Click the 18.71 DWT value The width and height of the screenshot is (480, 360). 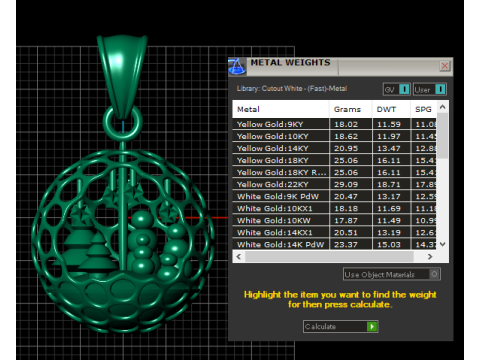(389, 184)
